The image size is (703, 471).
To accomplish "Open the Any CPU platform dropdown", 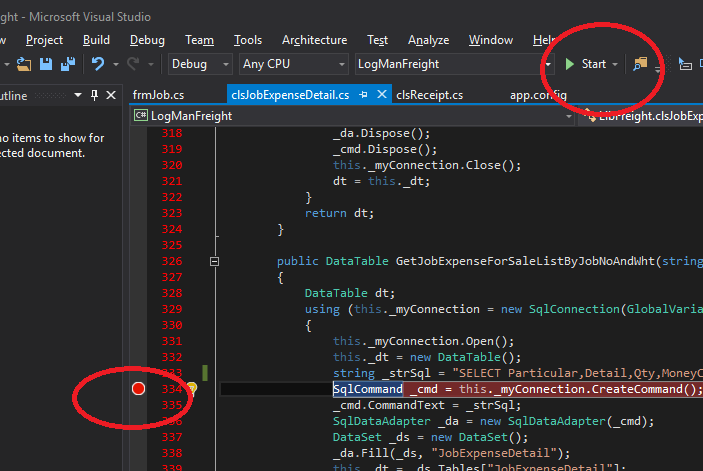I will pyautogui.click(x=294, y=64).
